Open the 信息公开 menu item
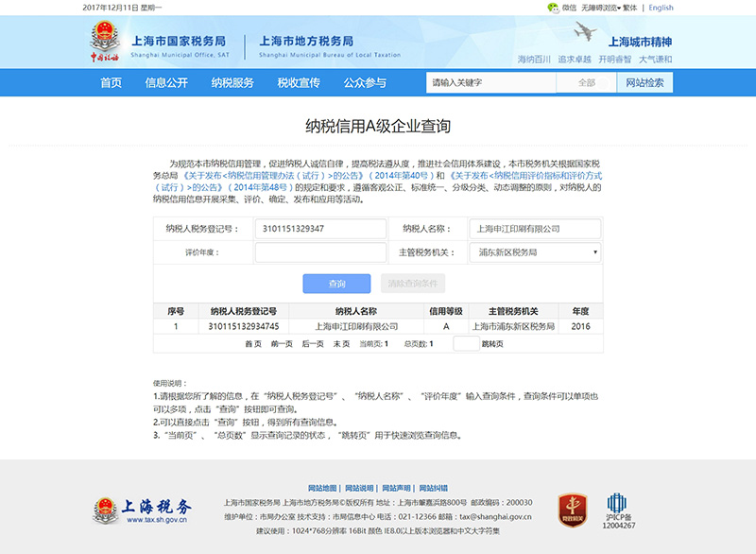756x554 pixels. 166,82
